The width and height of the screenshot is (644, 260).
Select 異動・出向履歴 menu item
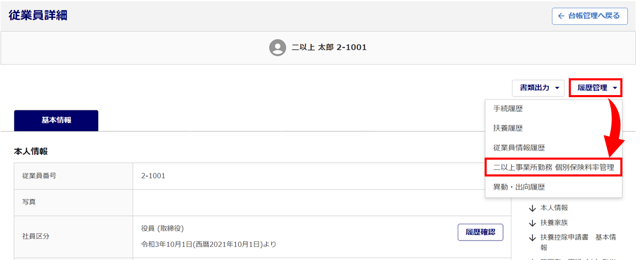pos(519,187)
